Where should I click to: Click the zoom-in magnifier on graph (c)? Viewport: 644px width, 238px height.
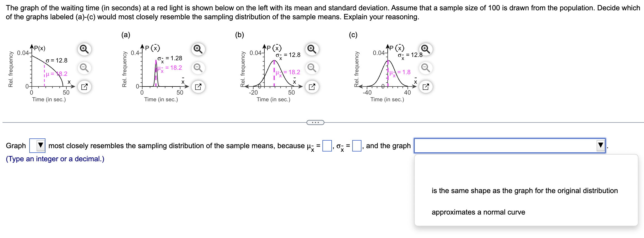click(x=426, y=49)
